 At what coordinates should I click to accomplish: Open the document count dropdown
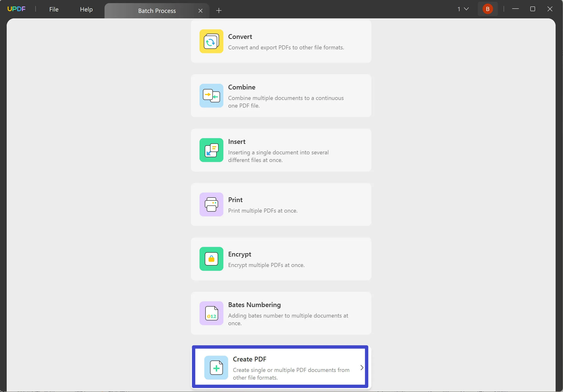click(x=463, y=9)
